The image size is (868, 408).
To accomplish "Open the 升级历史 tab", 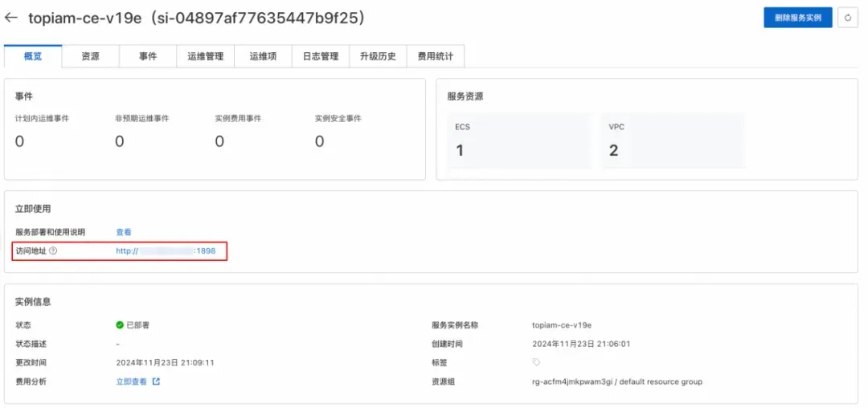I will 378,56.
